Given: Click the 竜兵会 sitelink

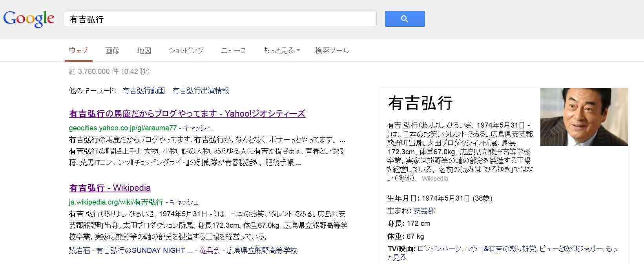Looking at the screenshot, I should tap(210, 250).
